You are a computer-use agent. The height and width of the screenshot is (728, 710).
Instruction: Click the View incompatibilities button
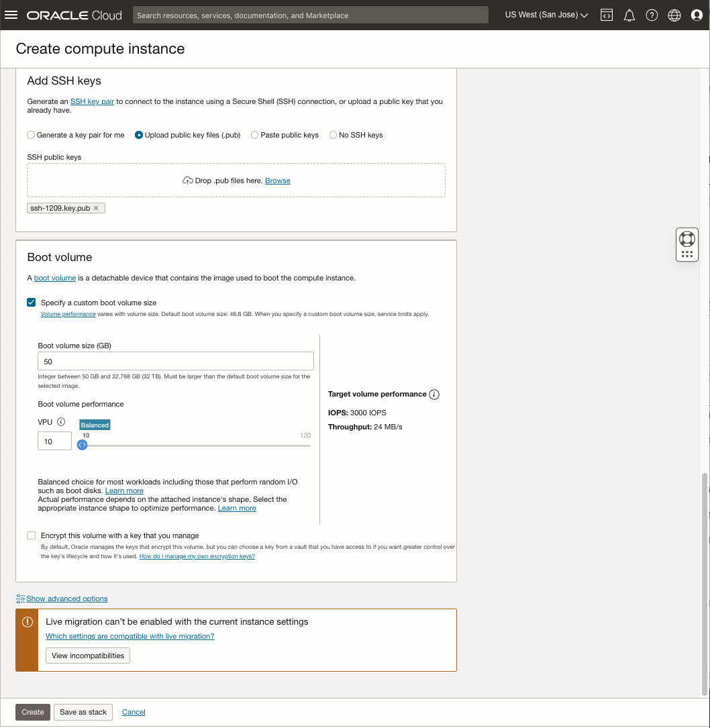pyautogui.click(x=87, y=655)
